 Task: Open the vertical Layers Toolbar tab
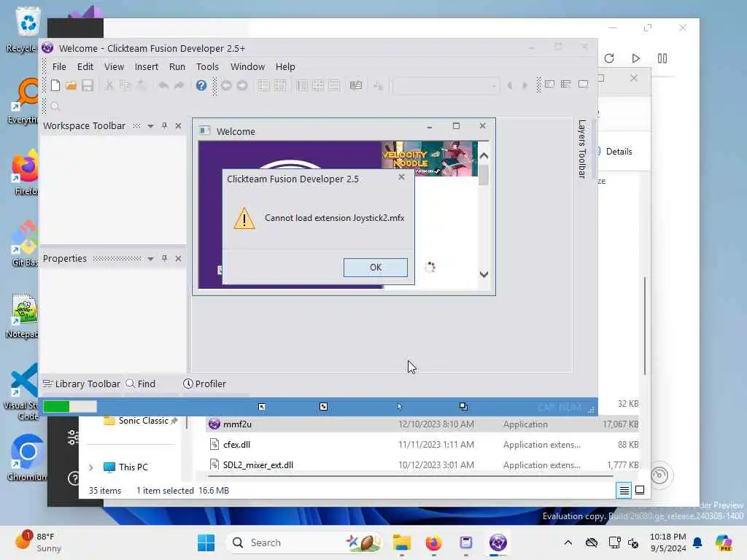click(x=581, y=149)
